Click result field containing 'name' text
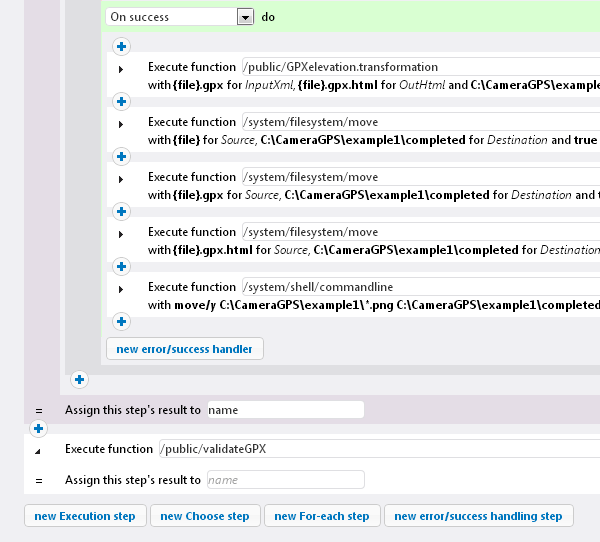Viewport: 600px width, 542px height. 285,410
